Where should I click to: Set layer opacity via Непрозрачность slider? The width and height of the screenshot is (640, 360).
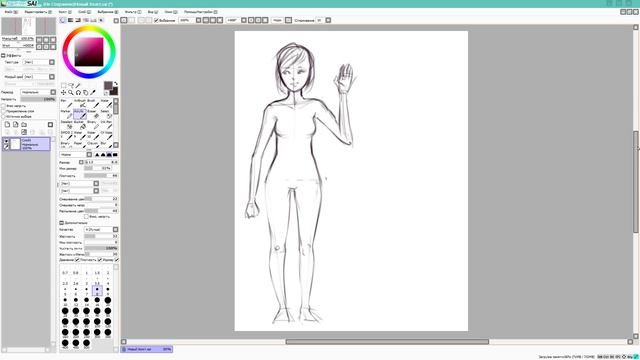[x=38, y=99]
